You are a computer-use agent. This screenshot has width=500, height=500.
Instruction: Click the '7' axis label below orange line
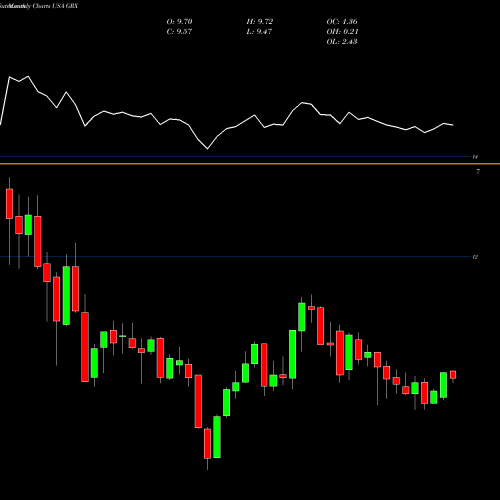pos(478,172)
